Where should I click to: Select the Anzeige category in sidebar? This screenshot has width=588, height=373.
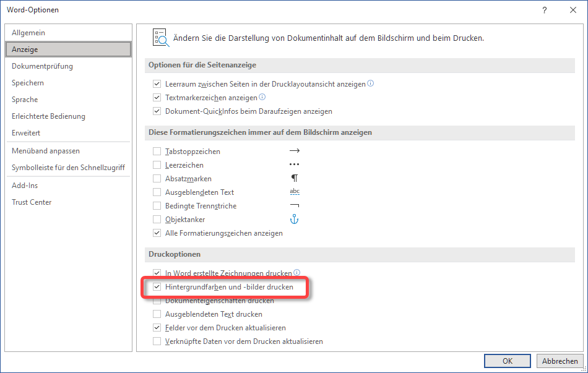tap(68, 49)
